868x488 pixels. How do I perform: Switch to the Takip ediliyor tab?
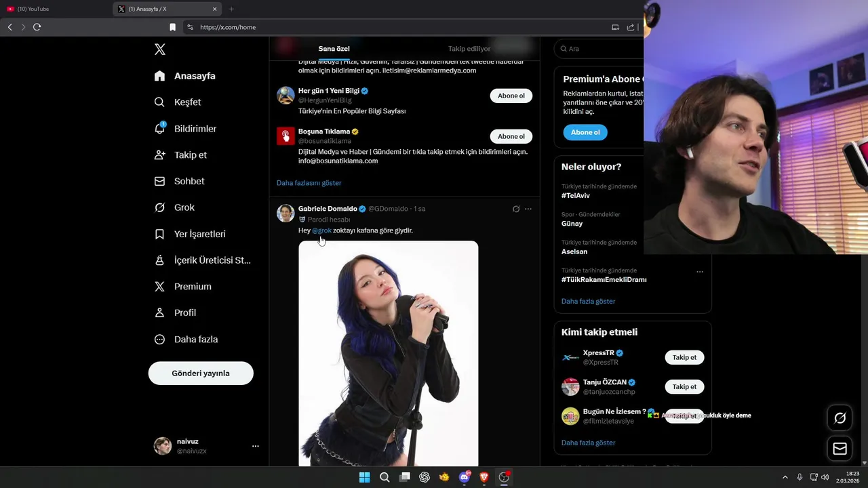[x=469, y=49]
